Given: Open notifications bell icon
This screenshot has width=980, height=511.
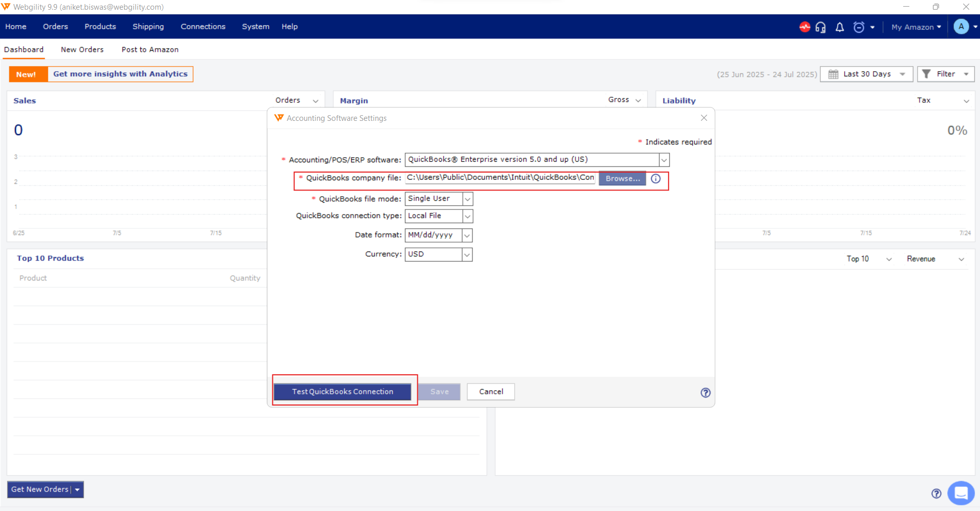Looking at the screenshot, I should (x=840, y=27).
